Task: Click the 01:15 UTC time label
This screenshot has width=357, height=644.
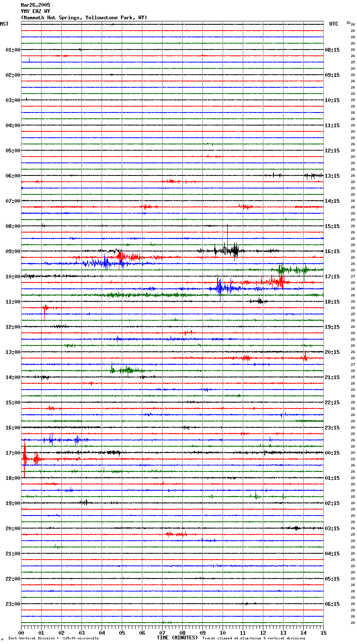Action: tap(332, 478)
